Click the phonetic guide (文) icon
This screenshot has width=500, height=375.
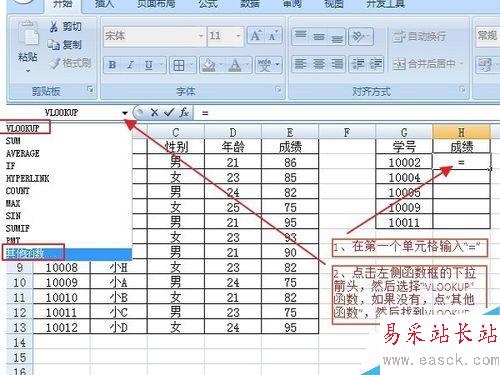click(265, 65)
